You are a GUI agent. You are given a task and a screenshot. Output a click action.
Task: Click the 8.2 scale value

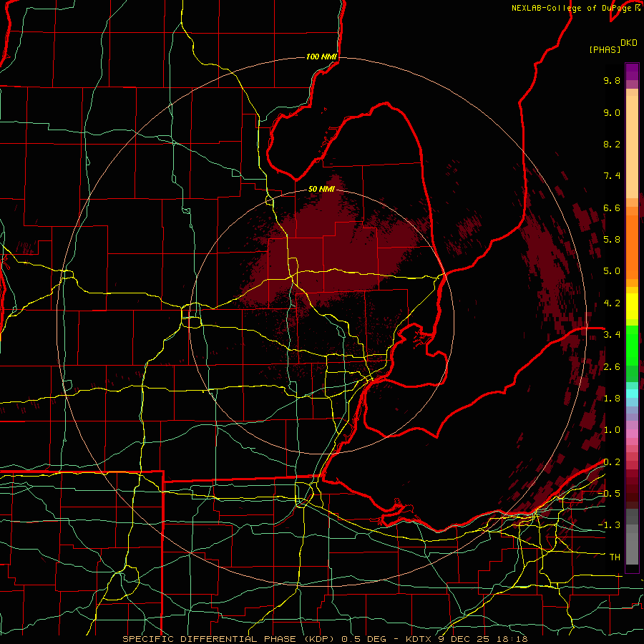[x=612, y=144]
